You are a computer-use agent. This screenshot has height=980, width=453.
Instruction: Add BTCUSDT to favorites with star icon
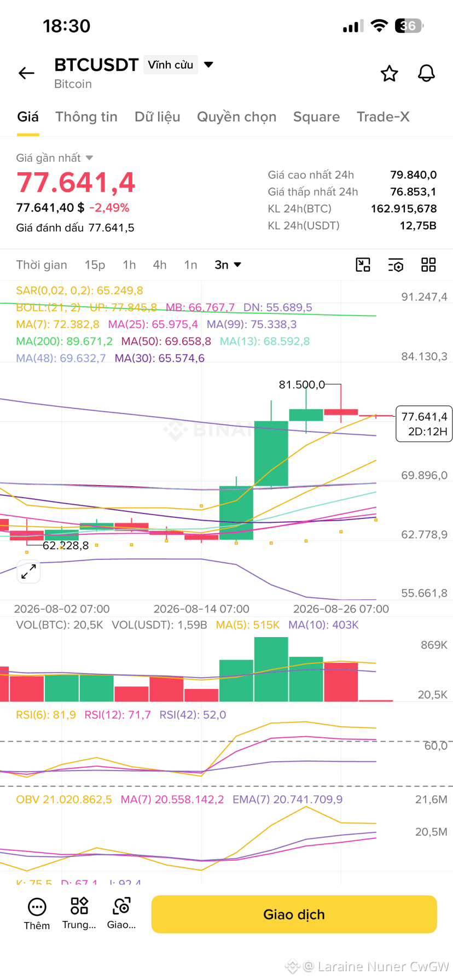click(389, 73)
